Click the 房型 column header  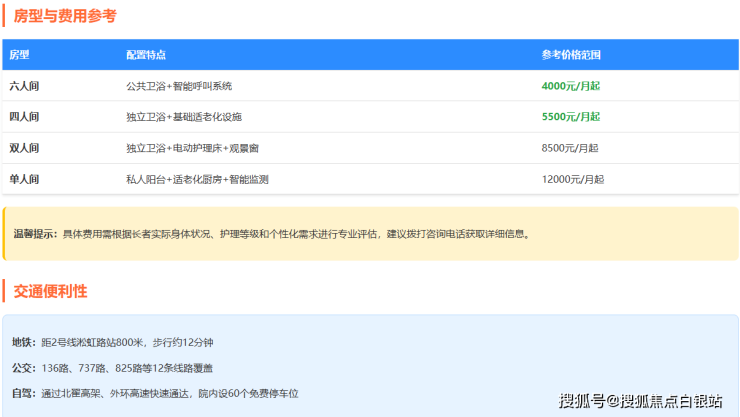tap(20, 55)
